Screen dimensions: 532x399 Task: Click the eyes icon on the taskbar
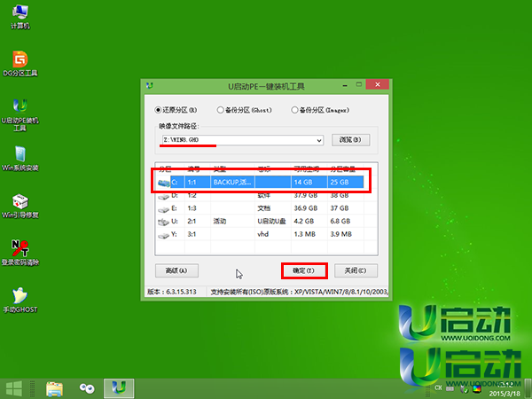click(87, 389)
